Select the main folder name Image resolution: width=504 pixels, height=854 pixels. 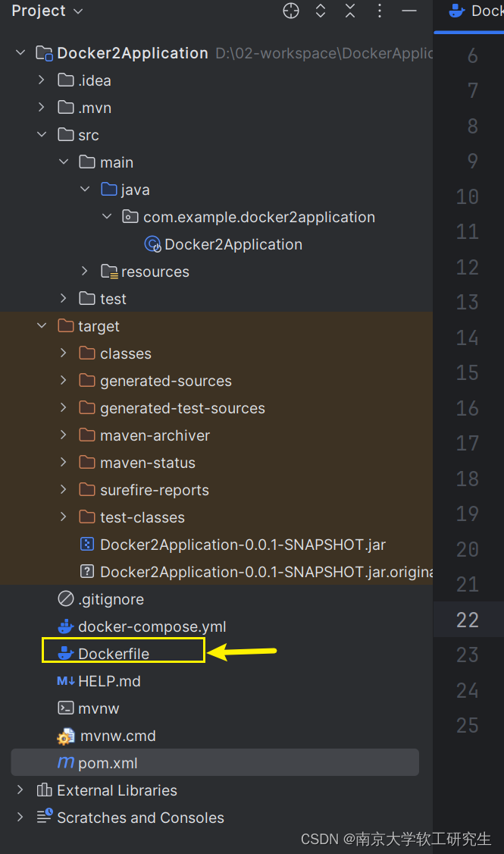(117, 162)
